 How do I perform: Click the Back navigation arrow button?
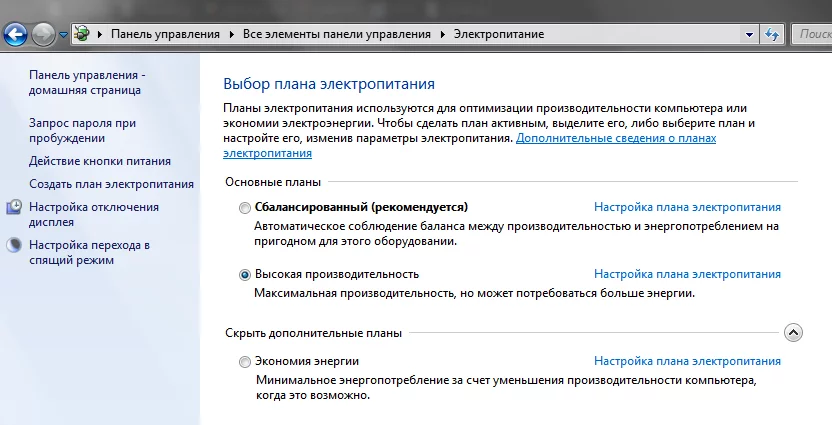(15, 34)
